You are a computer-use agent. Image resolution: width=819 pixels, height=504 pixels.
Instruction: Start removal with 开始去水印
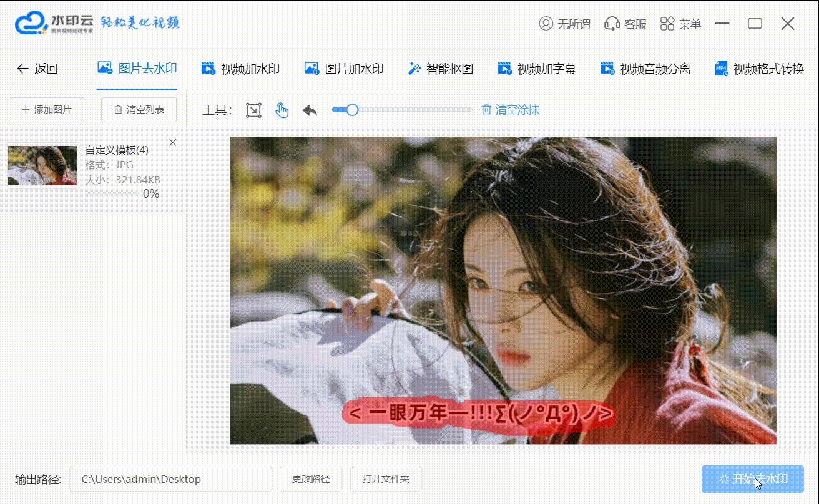click(753, 479)
